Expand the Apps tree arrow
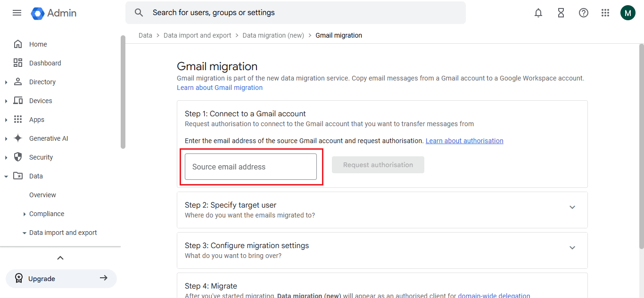Screen dimensions: 644x298 click(6, 120)
